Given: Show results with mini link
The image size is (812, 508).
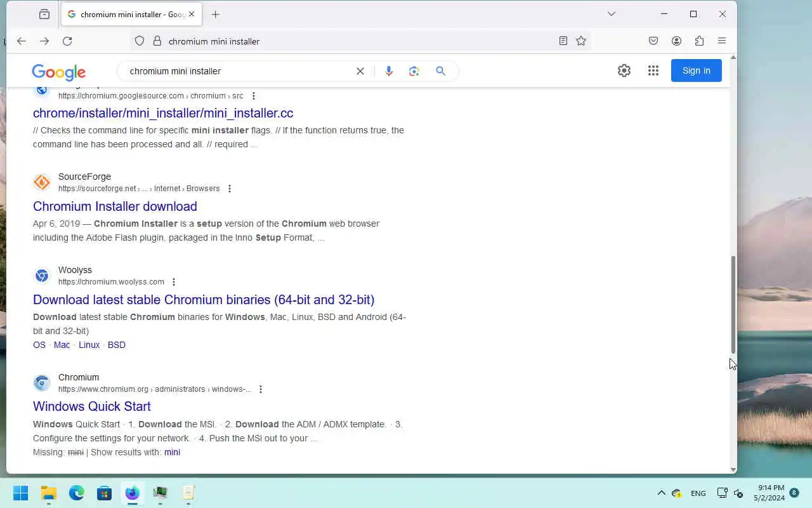Looking at the screenshot, I should coord(172,452).
